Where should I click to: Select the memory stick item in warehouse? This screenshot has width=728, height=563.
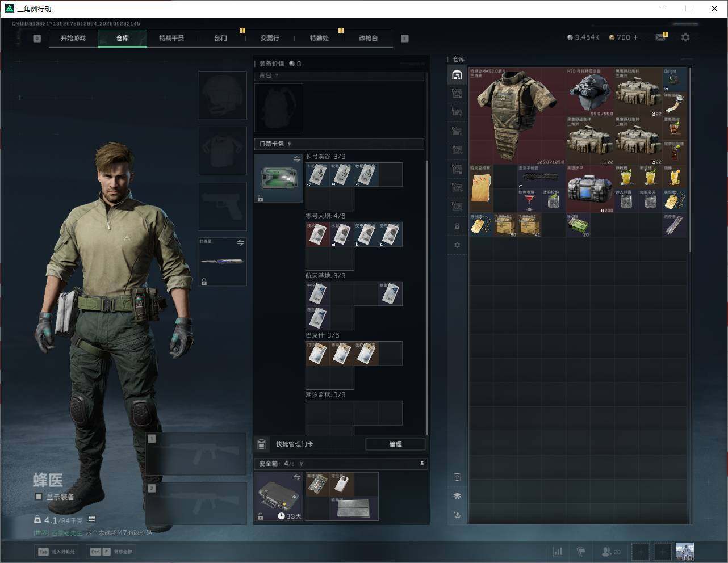pos(675,225)
